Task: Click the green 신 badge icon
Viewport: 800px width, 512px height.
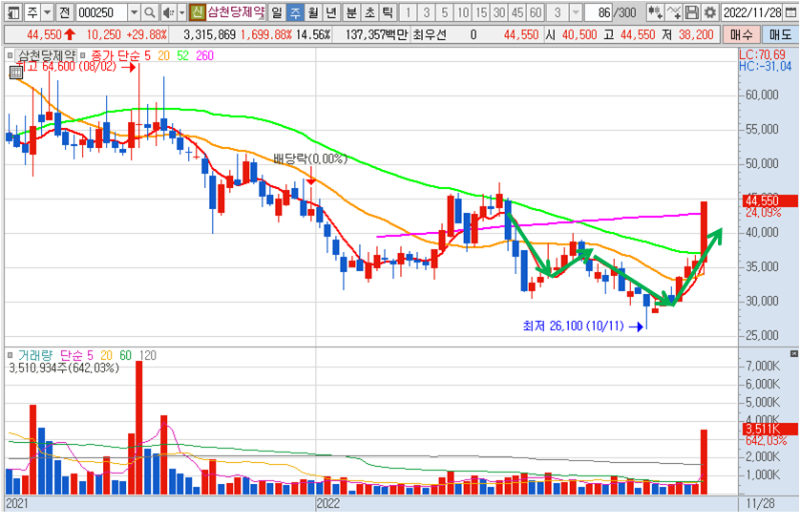Action: [x=197, y=12]
